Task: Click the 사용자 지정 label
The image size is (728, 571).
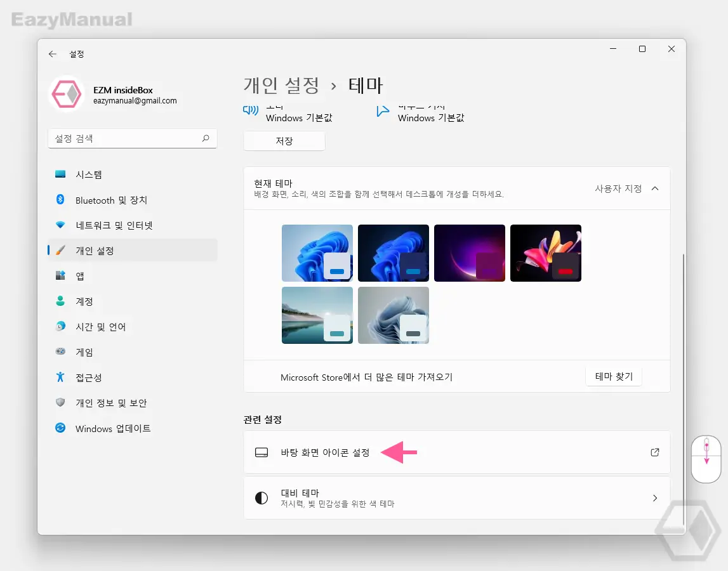Action: [618, 188]
